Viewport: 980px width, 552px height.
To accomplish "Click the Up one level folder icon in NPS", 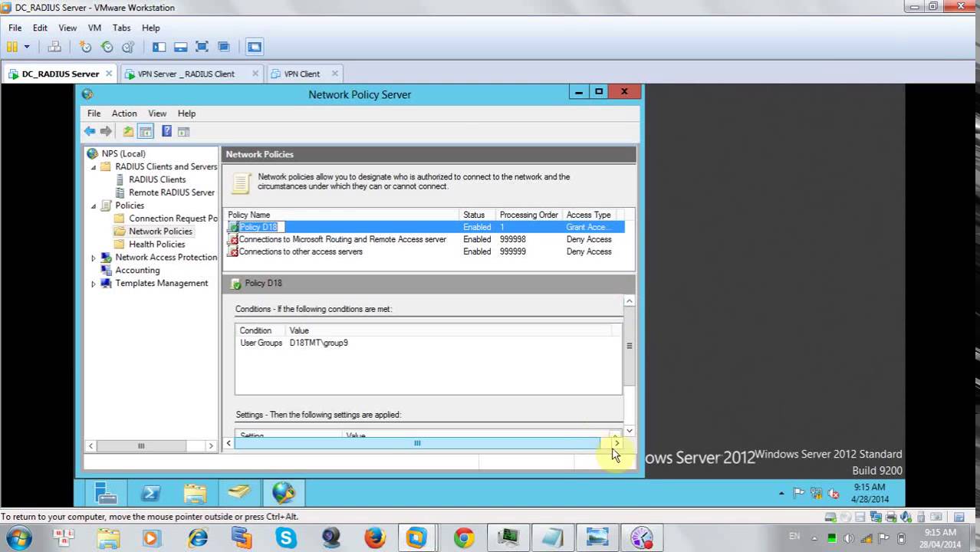I will (128, 131).
